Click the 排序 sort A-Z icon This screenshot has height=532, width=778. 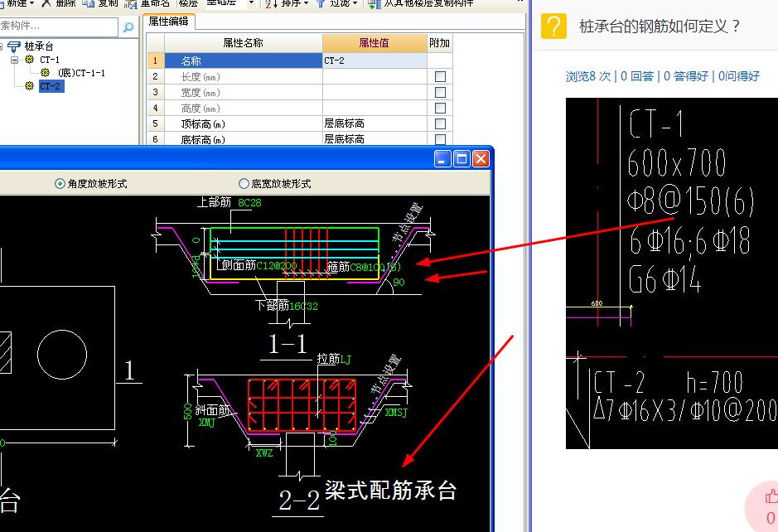tap(271, 3)
